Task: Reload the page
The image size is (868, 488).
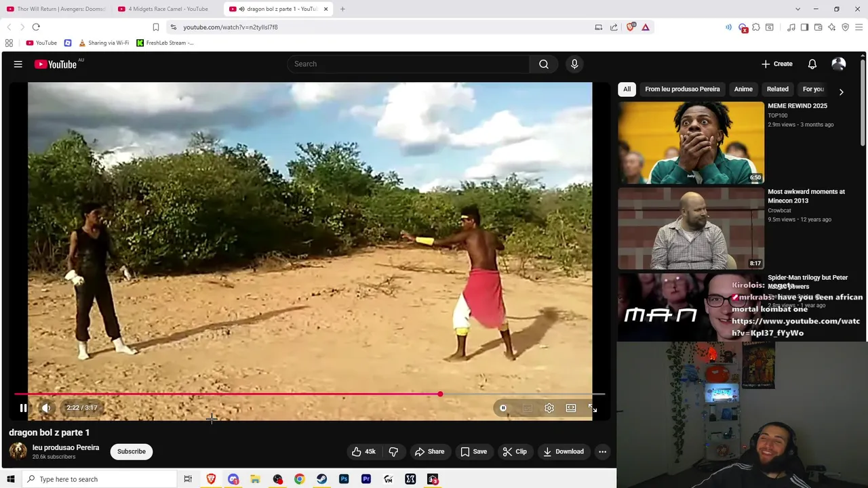Action: (36, 27)
